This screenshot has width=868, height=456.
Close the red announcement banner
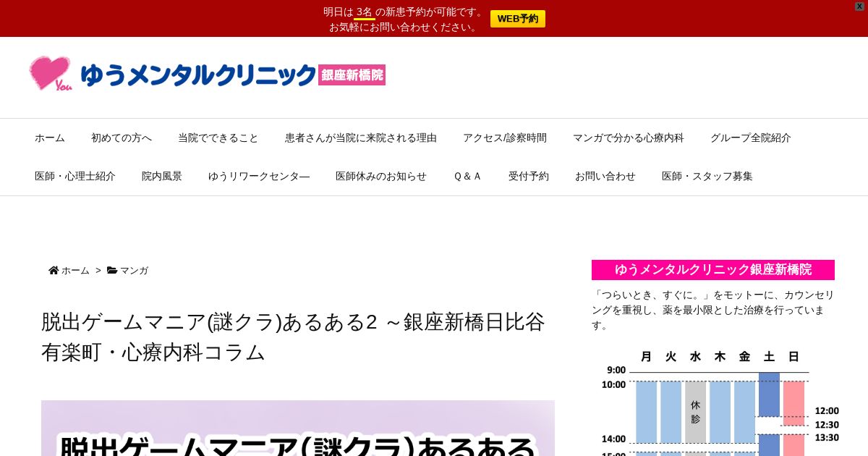tap(859, 6)
